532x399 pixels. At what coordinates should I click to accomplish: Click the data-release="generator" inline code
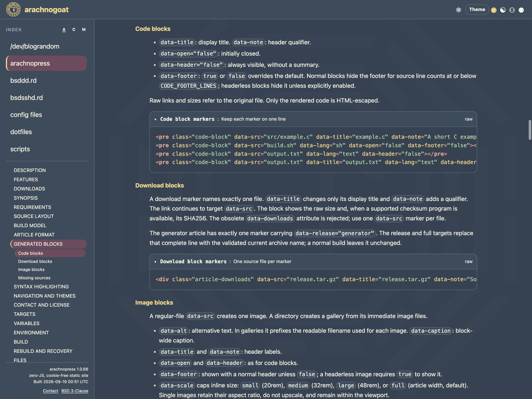[335, 233]
